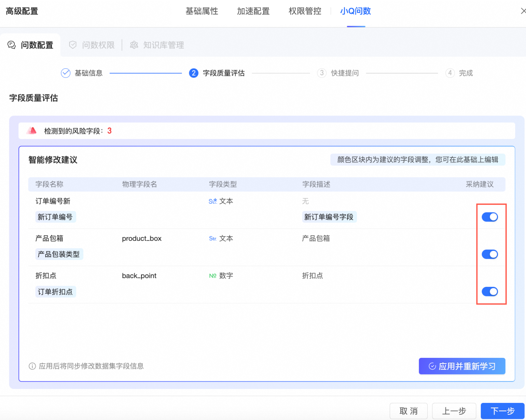Click the 字段名称 column header
The width and height of the screenshot is (526, 420).
tap(50, 184)
